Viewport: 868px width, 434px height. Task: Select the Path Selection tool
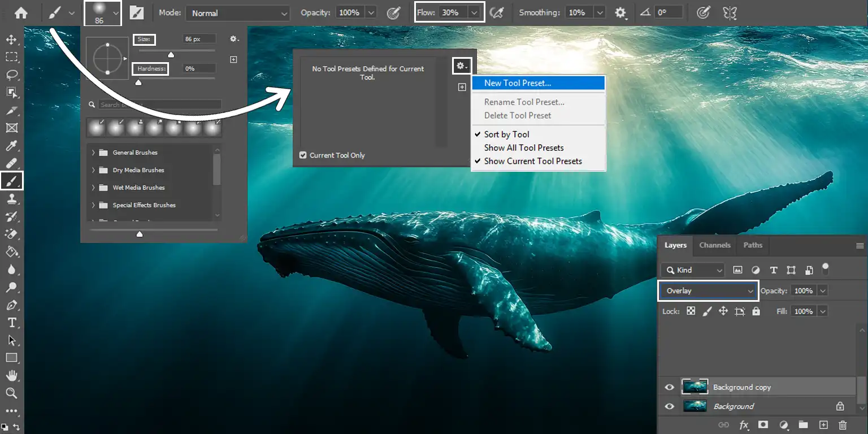11,340
